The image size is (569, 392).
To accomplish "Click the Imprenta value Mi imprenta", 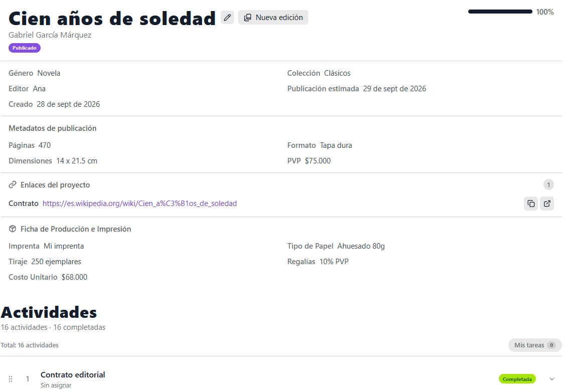I will [64, 246].
